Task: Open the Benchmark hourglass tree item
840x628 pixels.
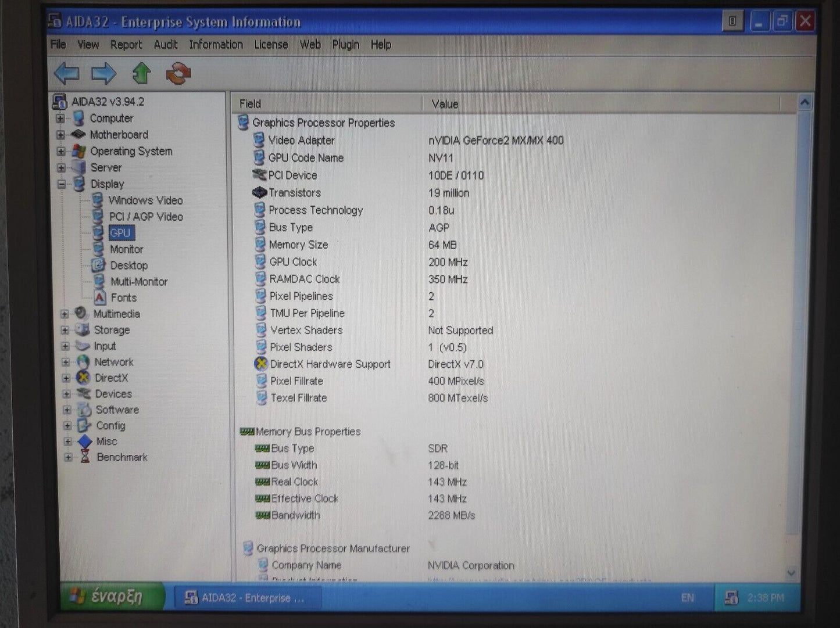Action: click(x=121, y=457)
